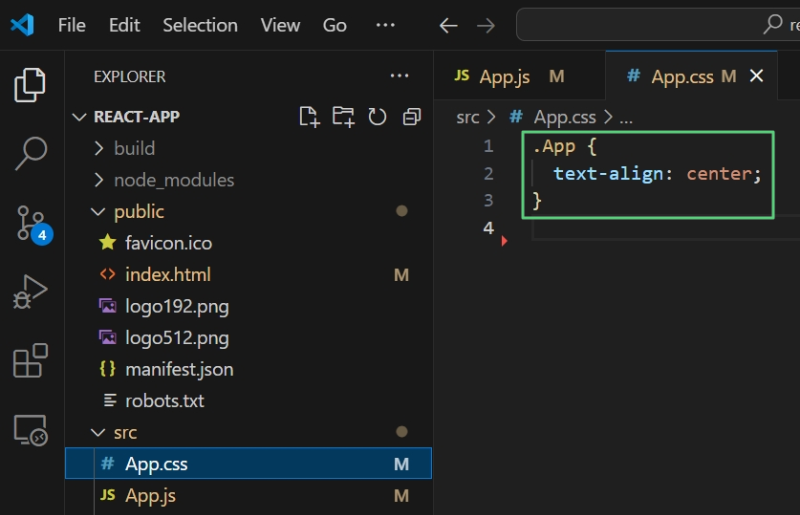800x515 pixels.
Task: Open Explorer views and more actions menu
Action: coord(399,76)
